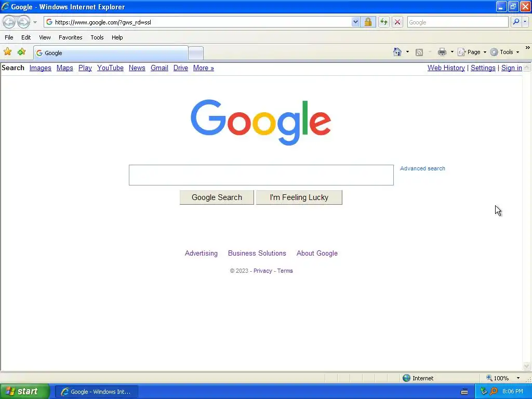Click the address bar URL field
This screenshot has height=399, width=532.
pyautogui.click(x=198, y=22)
